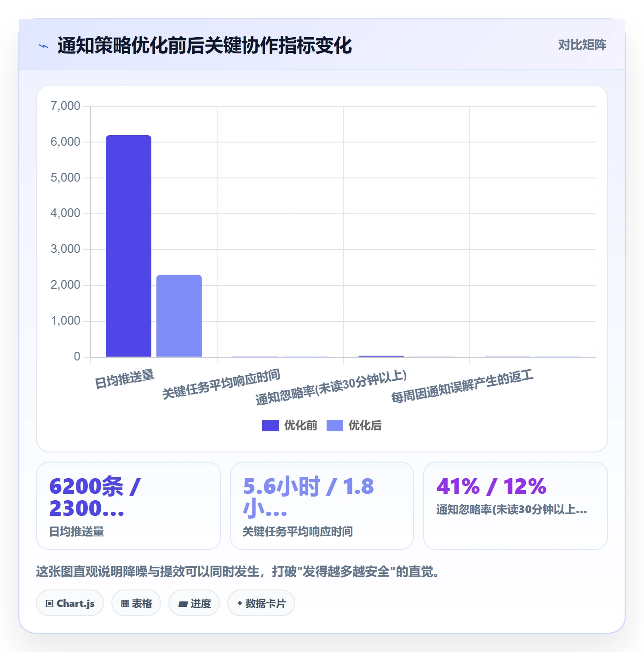Click the 优化后 bar for 日均推送量
The height and width of the screenshot is (652, 644).
point(179,316)
